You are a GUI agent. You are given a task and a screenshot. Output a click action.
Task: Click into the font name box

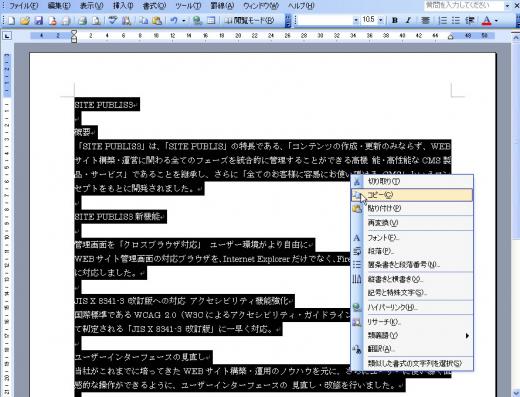(x=325, y=20)
